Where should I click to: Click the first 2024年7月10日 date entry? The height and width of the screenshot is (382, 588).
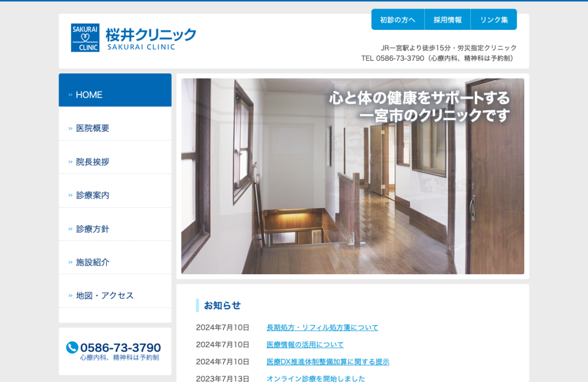coord(222,328)
